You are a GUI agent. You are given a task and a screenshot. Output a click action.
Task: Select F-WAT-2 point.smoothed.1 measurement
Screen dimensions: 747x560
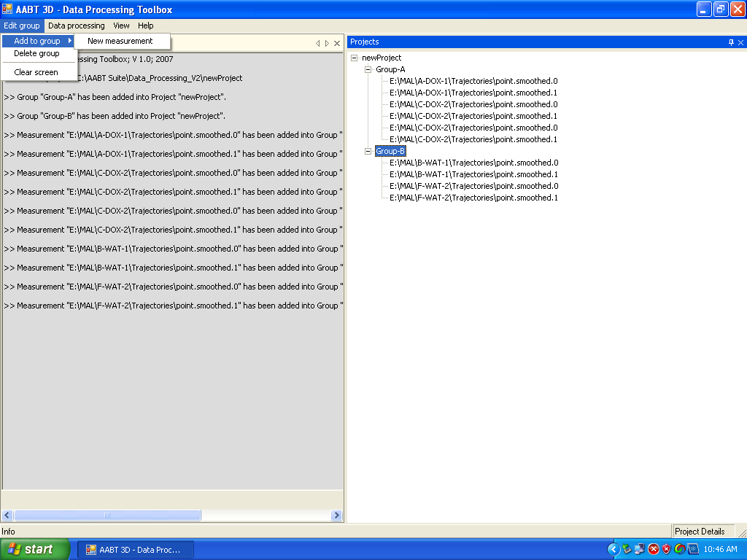473,198
